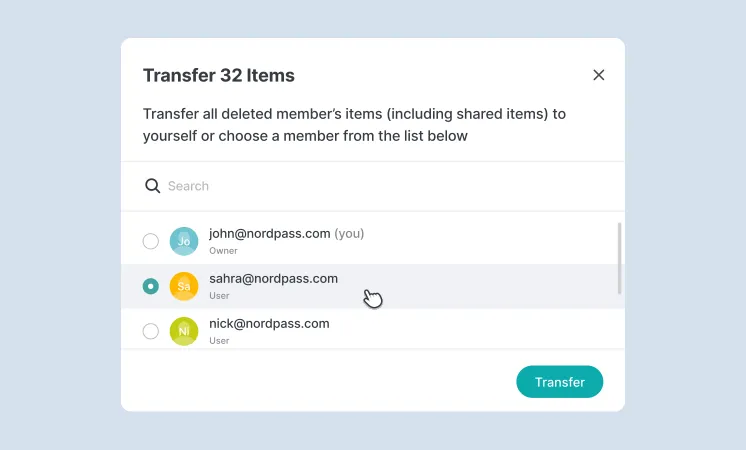Choose the nick@nordpass.com radio button

coord(151,331)
